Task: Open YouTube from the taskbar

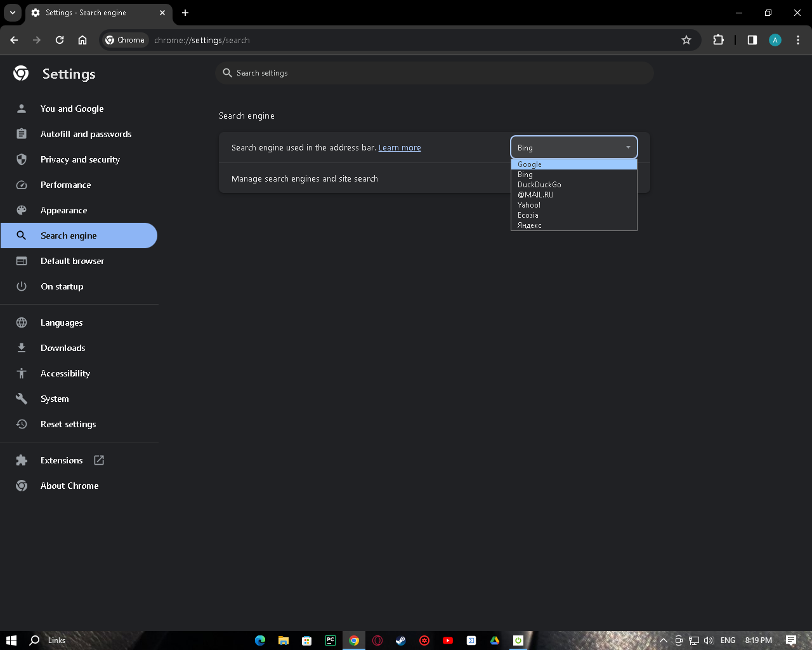Action: click(448, 640)
